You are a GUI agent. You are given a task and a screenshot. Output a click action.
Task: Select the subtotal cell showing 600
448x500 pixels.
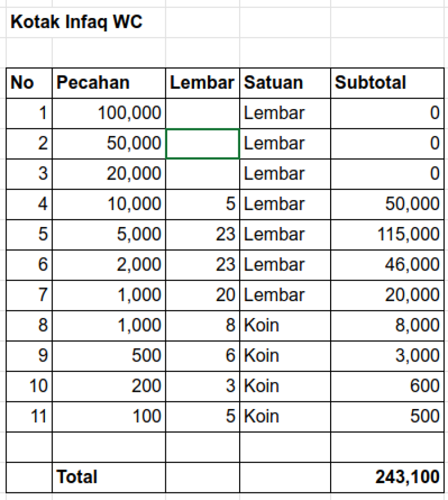click(x=387, y=386)
